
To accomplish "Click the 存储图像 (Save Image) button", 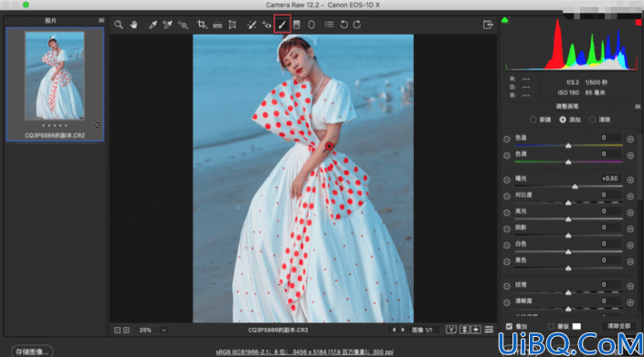I will 32,352.
